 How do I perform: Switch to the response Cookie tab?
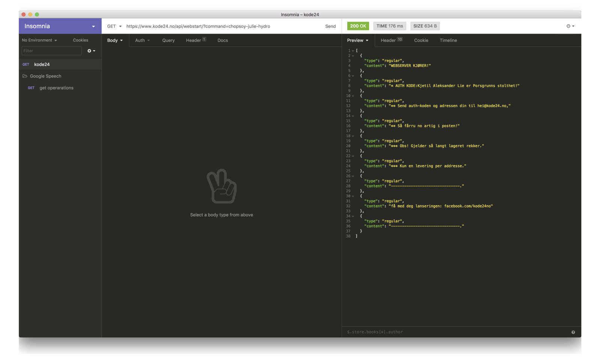pos(421,40)
